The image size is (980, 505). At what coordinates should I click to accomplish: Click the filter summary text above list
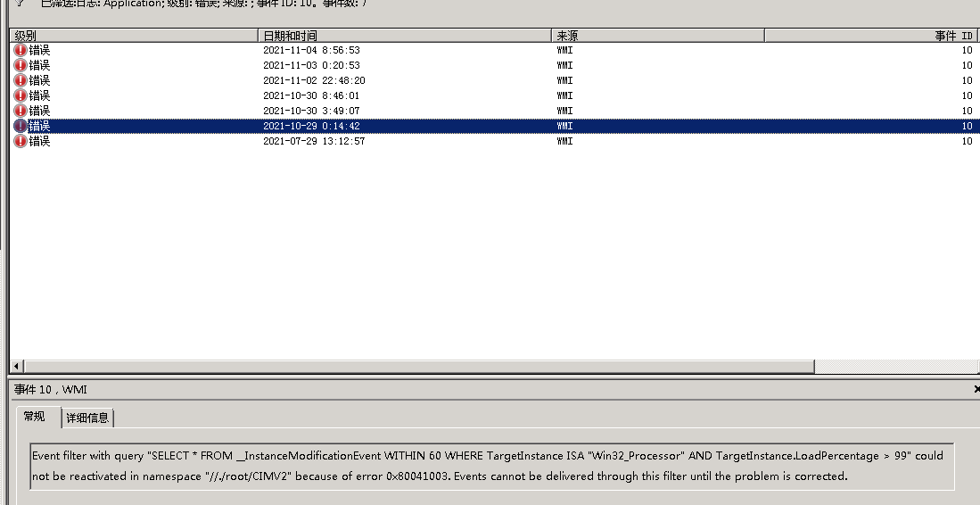tap(203, 4)
